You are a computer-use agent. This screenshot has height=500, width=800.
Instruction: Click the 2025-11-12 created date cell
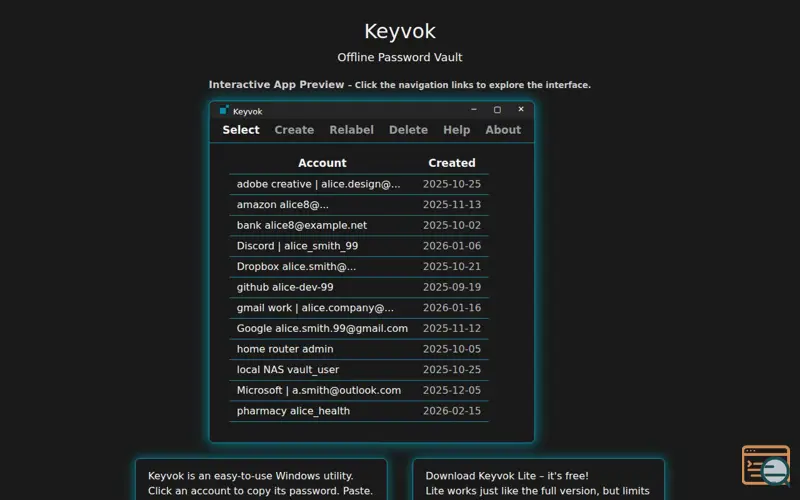tap(452, 329)
